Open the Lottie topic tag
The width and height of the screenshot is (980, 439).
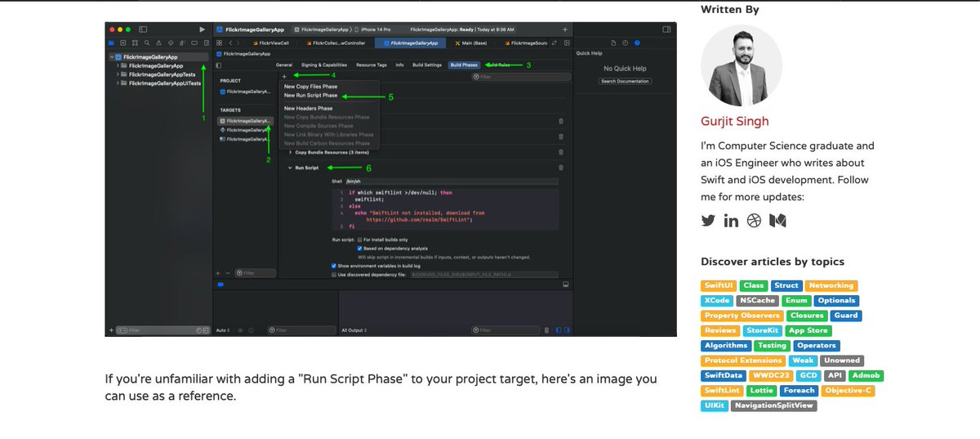pos(762,391)
